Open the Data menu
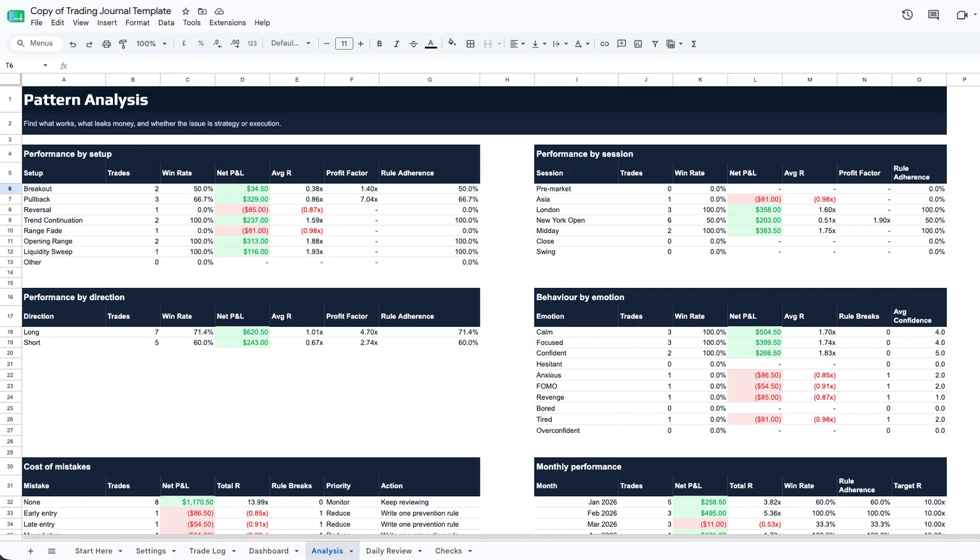 pos(166,23)
